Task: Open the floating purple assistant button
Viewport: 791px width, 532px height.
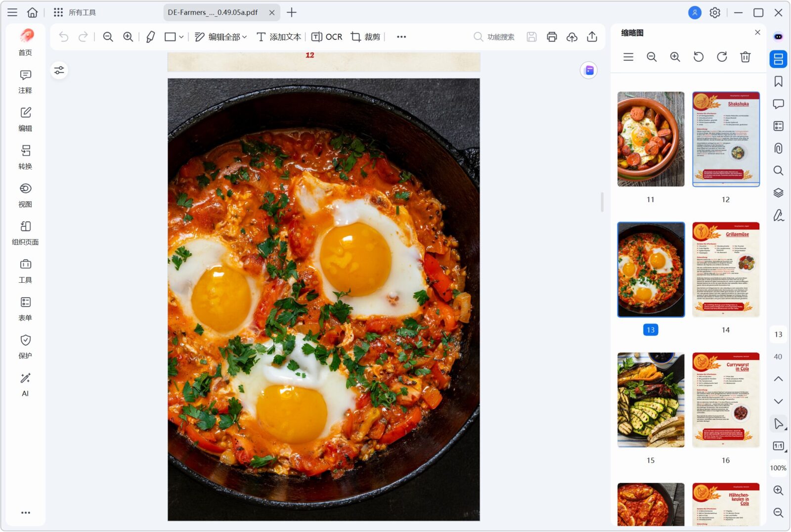Action: click(589, 70)
